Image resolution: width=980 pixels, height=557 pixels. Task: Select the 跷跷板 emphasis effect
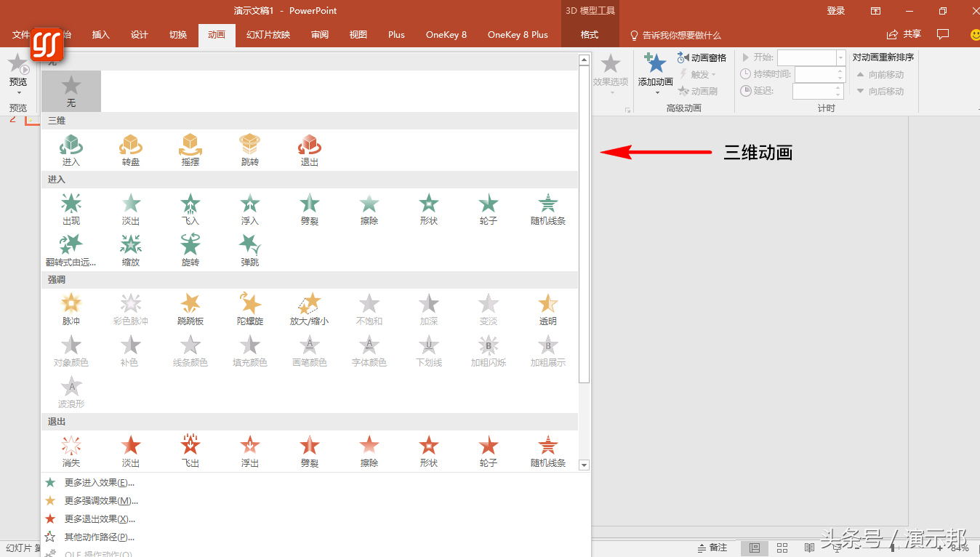(190, 309)
